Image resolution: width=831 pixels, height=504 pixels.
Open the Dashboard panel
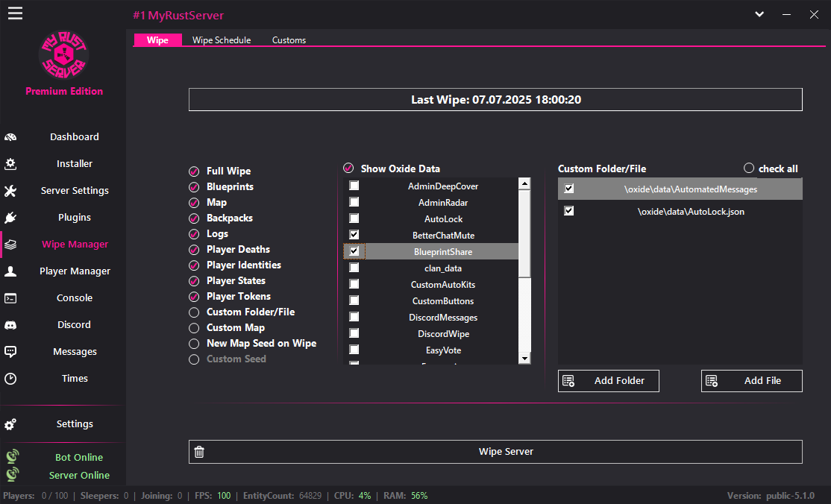pyautogui.click(x=74, y=136)
